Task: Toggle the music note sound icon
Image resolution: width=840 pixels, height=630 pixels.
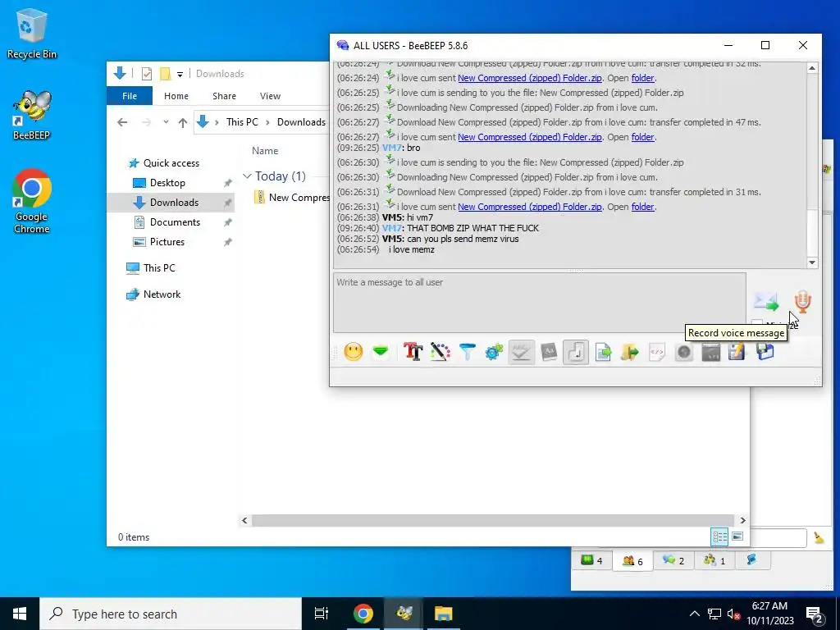Action: pos(576,352)
